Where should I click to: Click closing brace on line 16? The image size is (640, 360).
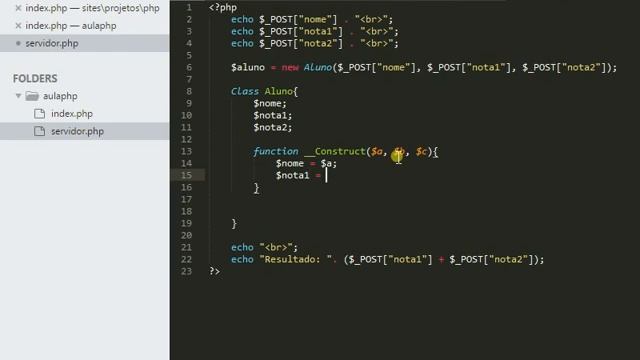click(256, 188)
